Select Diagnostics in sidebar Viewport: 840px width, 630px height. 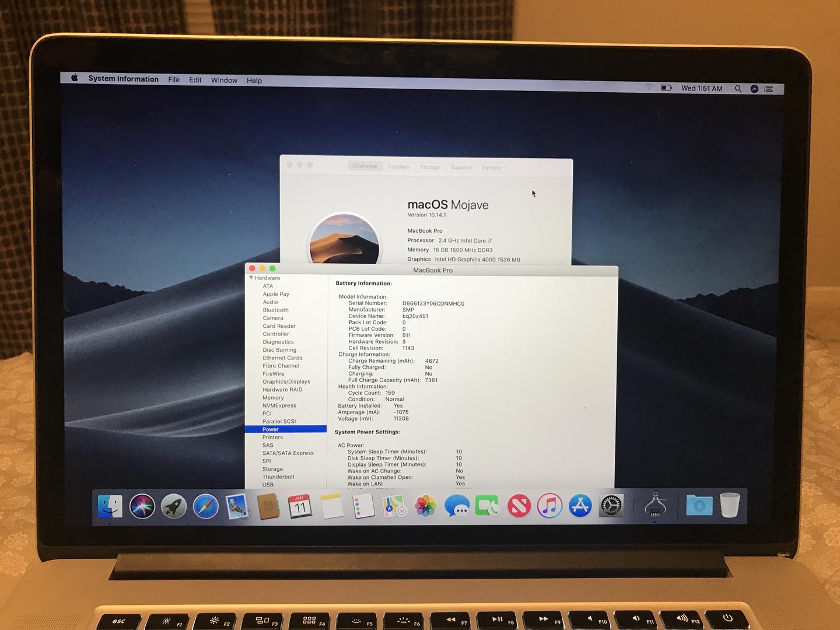278,342
